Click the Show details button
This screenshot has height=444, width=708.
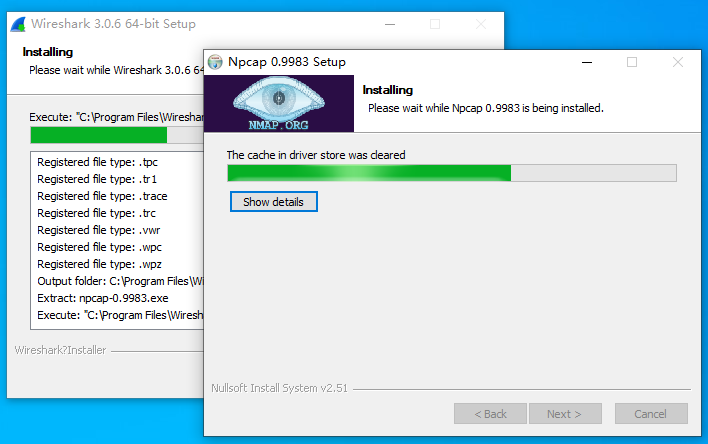coord(274,201)
